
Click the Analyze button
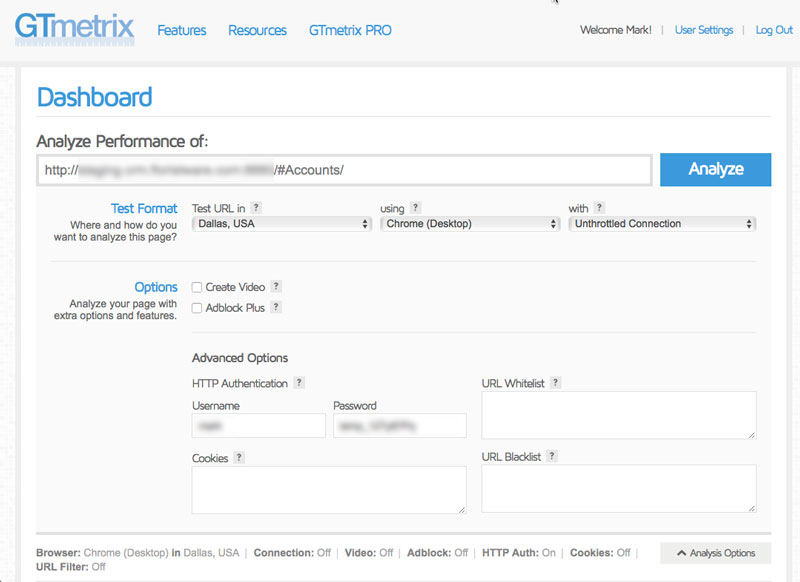click(715, 170)
